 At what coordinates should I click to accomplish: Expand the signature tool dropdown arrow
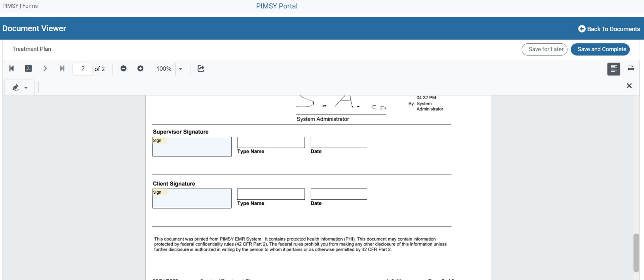click(26, 87)
